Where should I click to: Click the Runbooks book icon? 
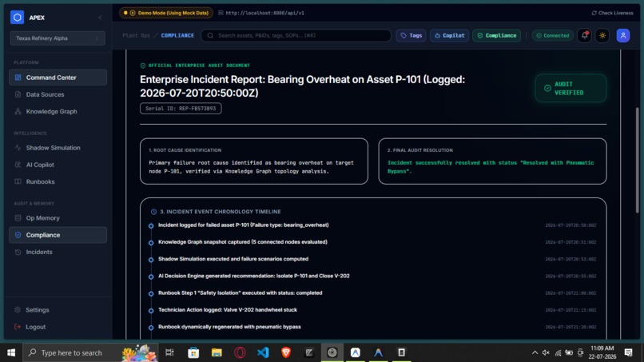pyautogui.click(x=18, y=181)
